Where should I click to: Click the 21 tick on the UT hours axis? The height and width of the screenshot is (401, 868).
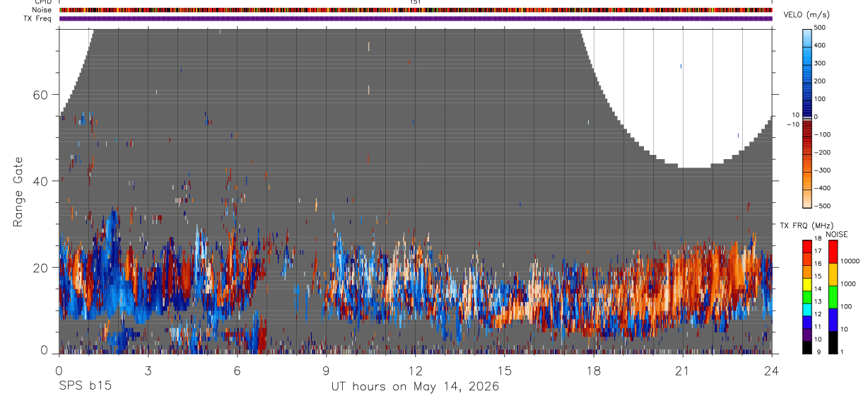coord(683,370)
